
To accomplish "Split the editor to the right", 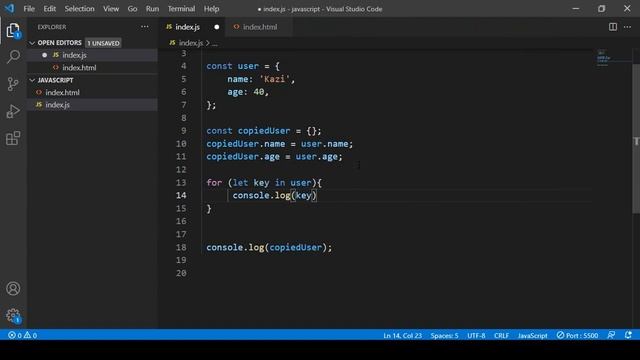I will [x=613, y=27].
